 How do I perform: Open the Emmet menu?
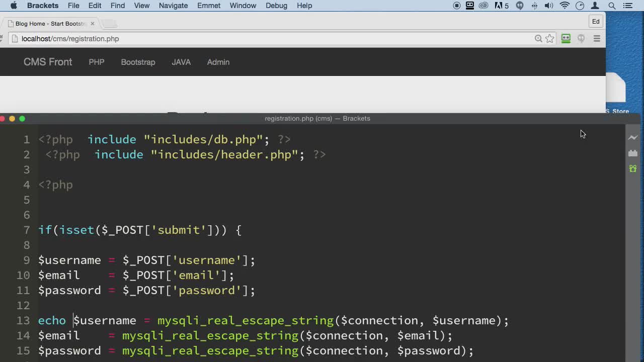[209, 6]
